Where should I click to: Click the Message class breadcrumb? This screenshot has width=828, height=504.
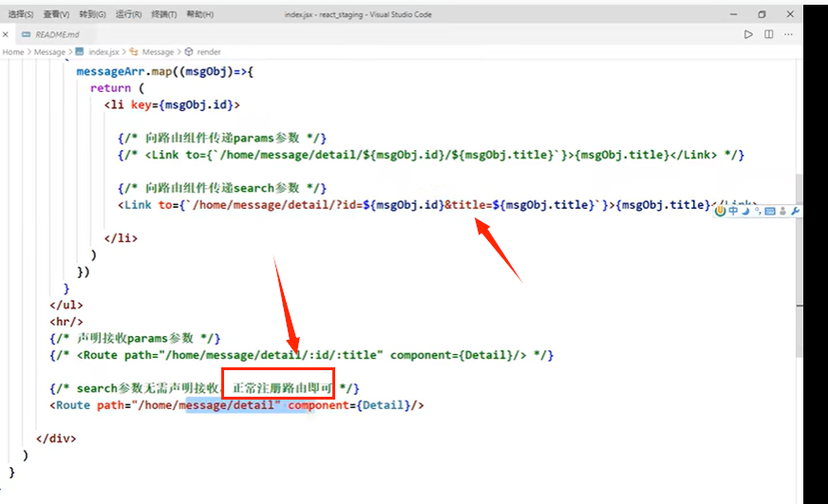click(158, 51)
